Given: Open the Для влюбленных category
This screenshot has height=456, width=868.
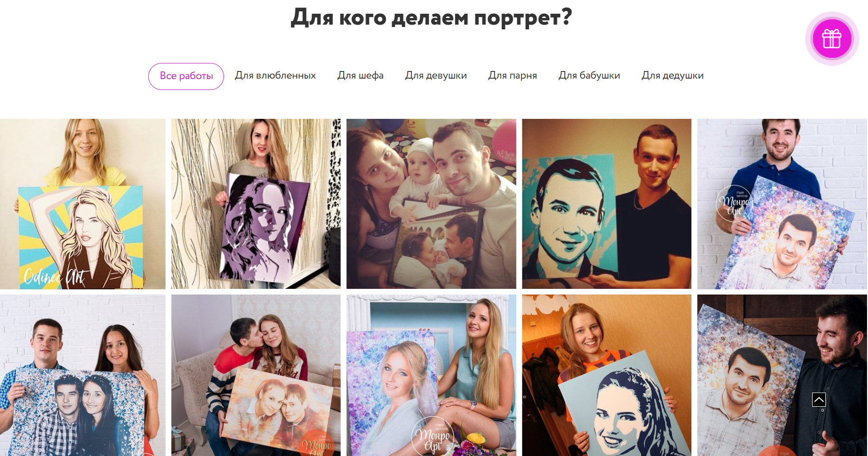Looking at the screenshot, I should [275, 76].
